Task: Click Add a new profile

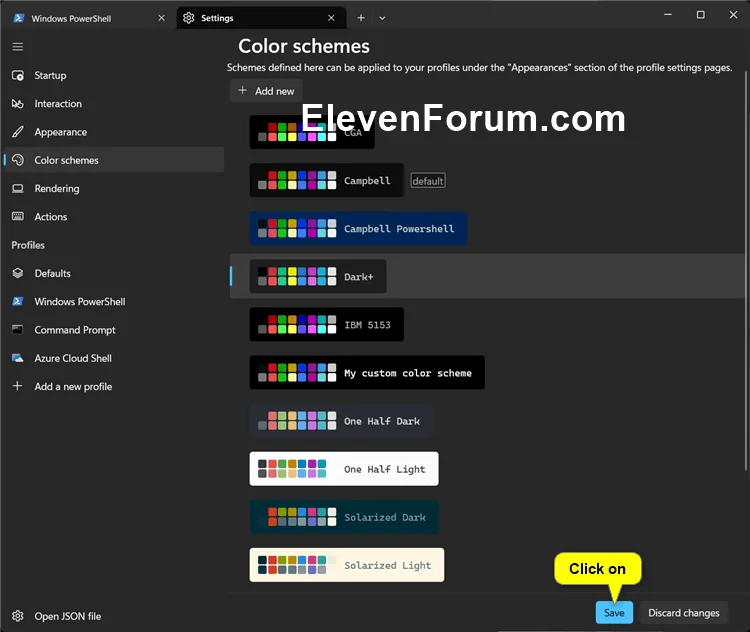Action: pyautogui.click(x=114, y=386)
